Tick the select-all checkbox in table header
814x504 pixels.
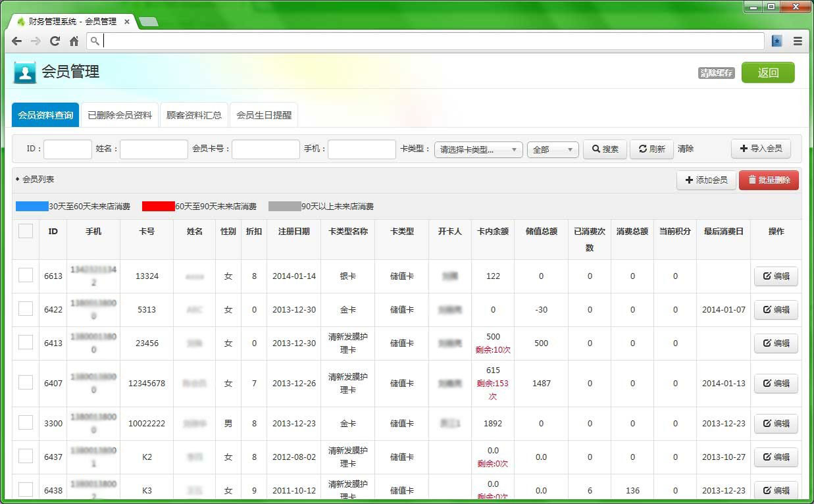tap(26, 231)
